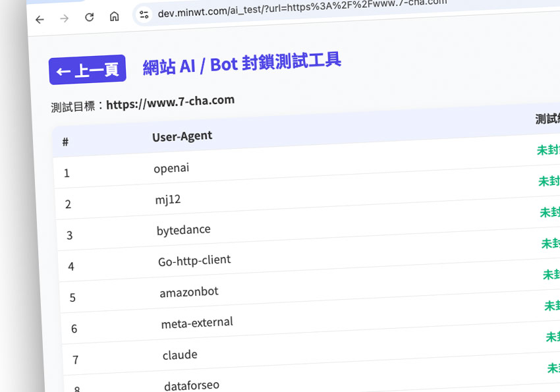
Task: Select the mj12 user-agent row
Action: pos(168,200)
